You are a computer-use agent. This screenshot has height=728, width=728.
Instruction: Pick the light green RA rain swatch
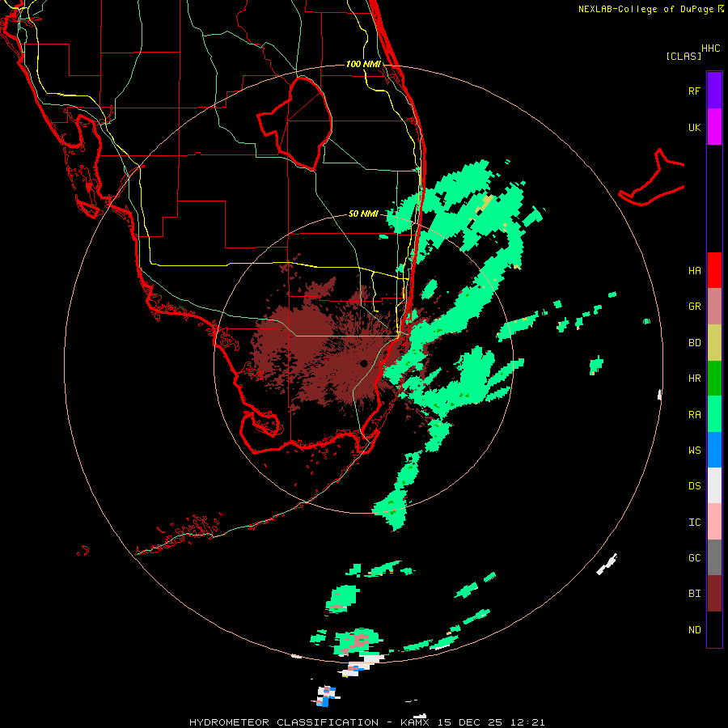(714, 414)
